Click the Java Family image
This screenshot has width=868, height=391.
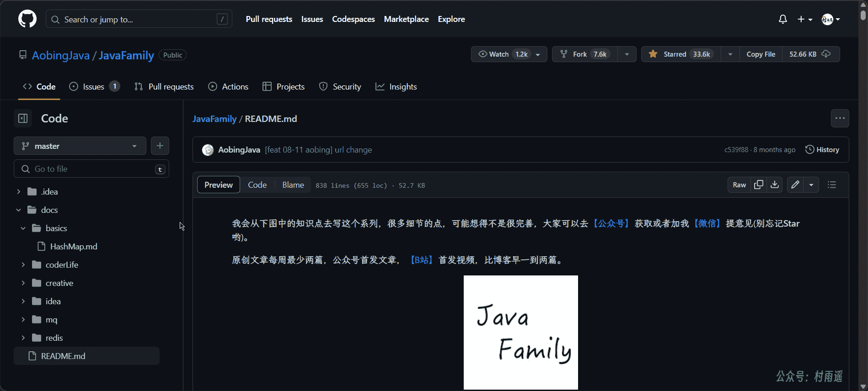click(521, 333)
